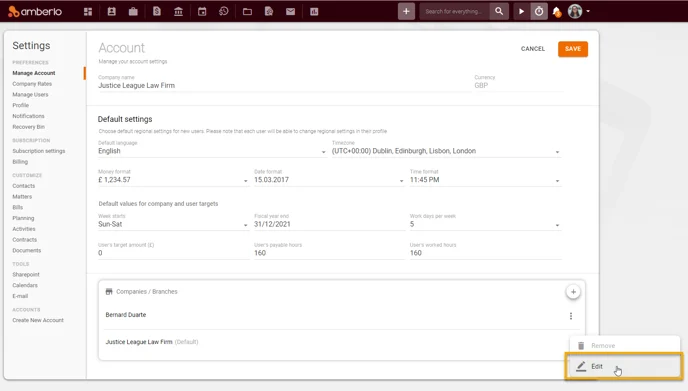688x391 pixels.
Task: Click the search magnifier icon
Action: pyautogui.click(x=499, y=11)
